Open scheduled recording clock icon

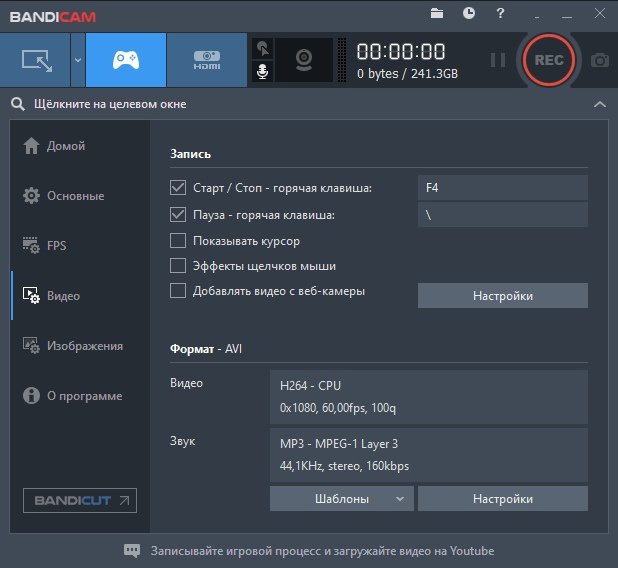tap(469, 13)
